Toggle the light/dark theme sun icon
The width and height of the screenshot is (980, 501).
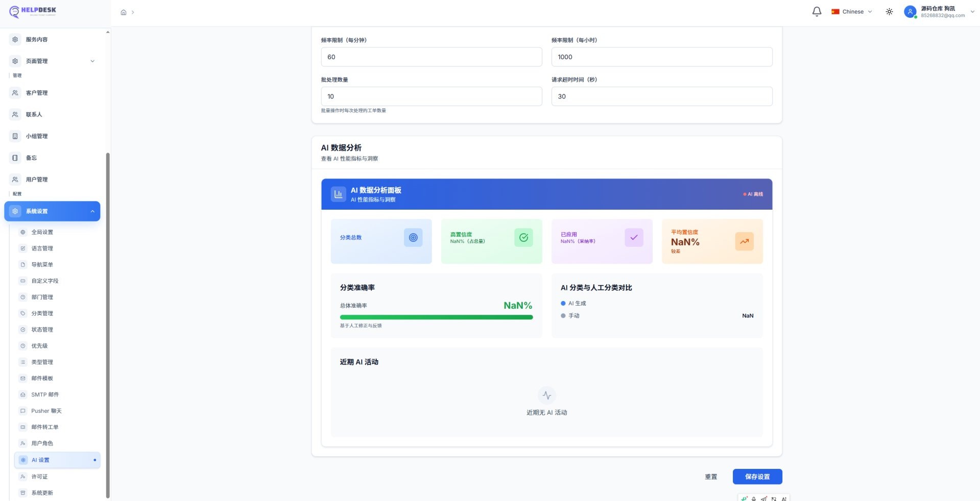pos(889,12)
